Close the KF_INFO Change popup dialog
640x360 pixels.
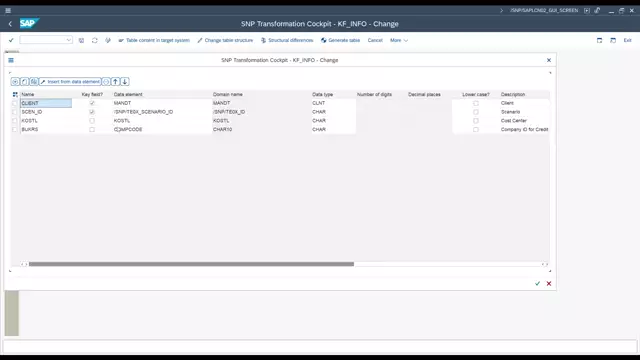(549, 60)
